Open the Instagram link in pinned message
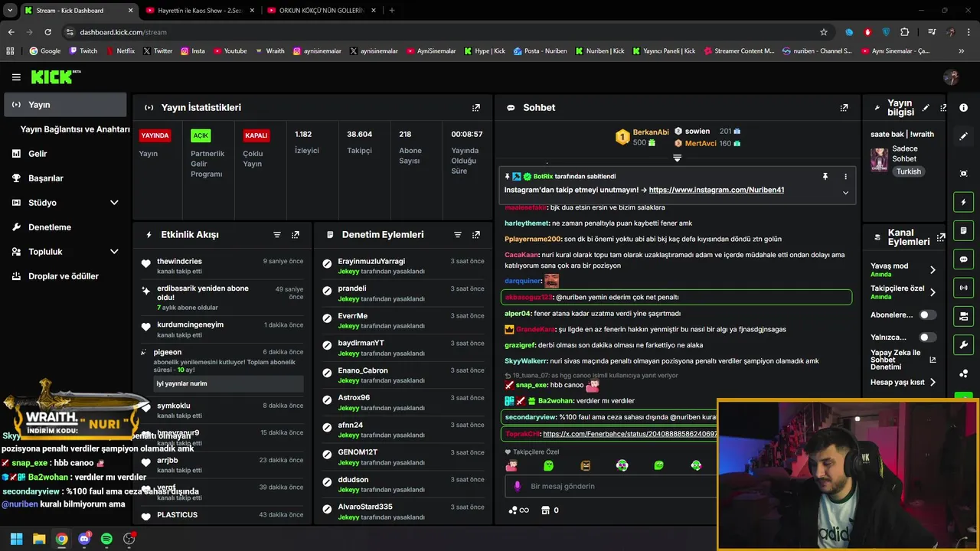This screenshot has height=551, width=980. [x=717, y=190]
